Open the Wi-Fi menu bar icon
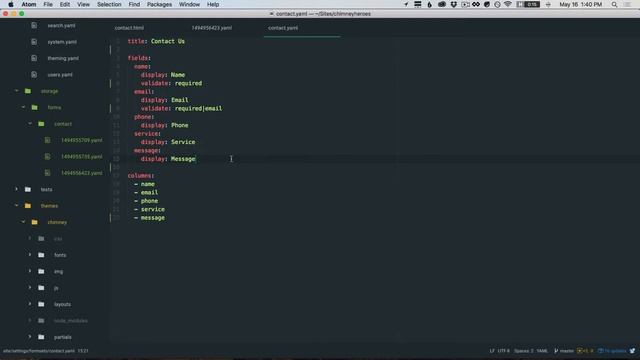The image size is (640, 360). click(x=508, y=4)
